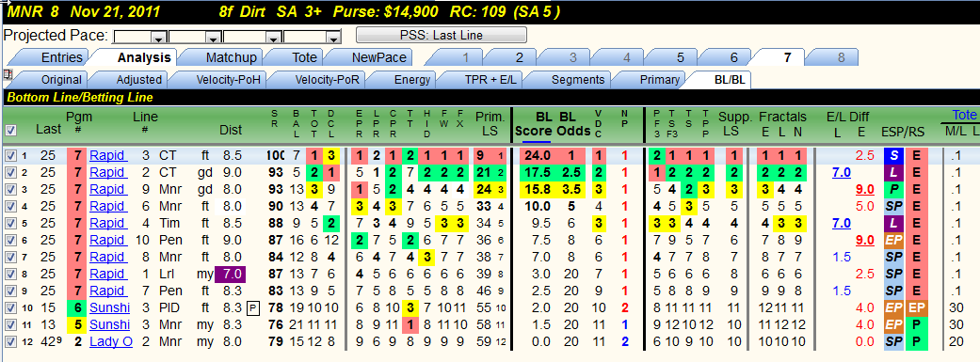Open the Original sub-tab

coord(61,80)
